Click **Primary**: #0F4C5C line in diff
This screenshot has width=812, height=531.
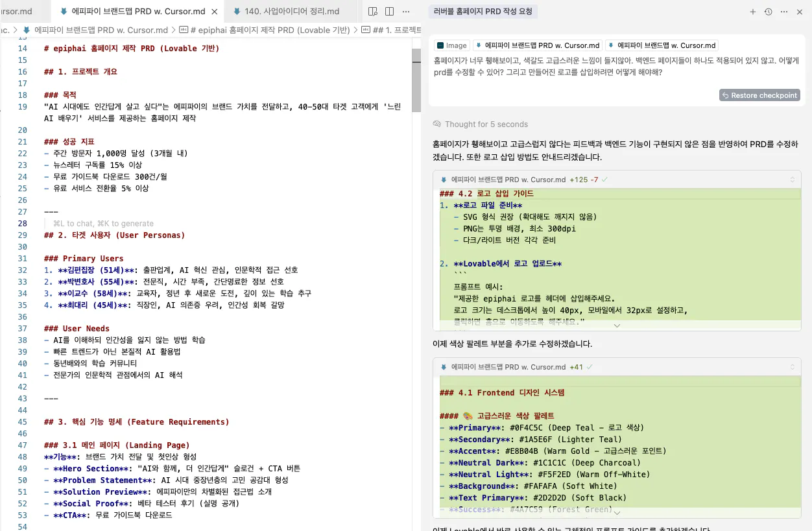(542, 427)
